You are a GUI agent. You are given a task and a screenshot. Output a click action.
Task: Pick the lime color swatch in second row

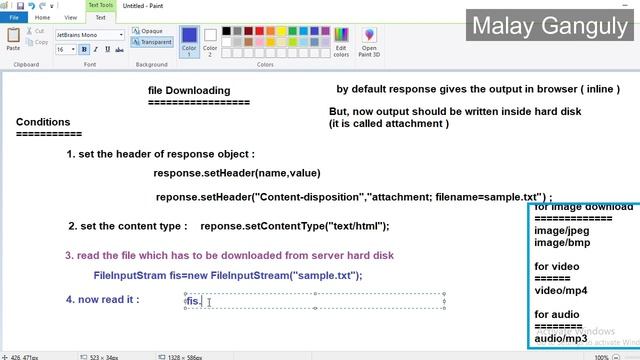(x=293, y=42)
